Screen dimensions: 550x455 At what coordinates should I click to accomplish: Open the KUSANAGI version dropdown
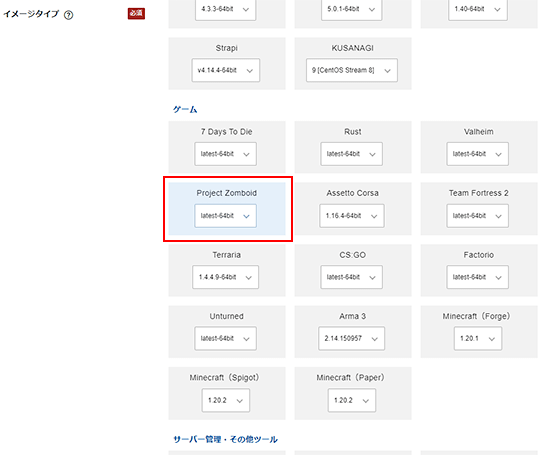(352, 70)
